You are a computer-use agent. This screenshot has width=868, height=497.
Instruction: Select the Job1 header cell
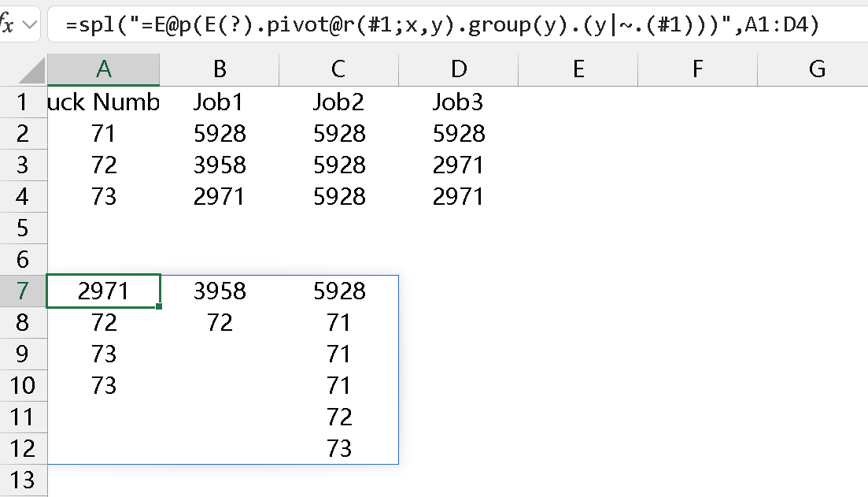click(220, 102)
